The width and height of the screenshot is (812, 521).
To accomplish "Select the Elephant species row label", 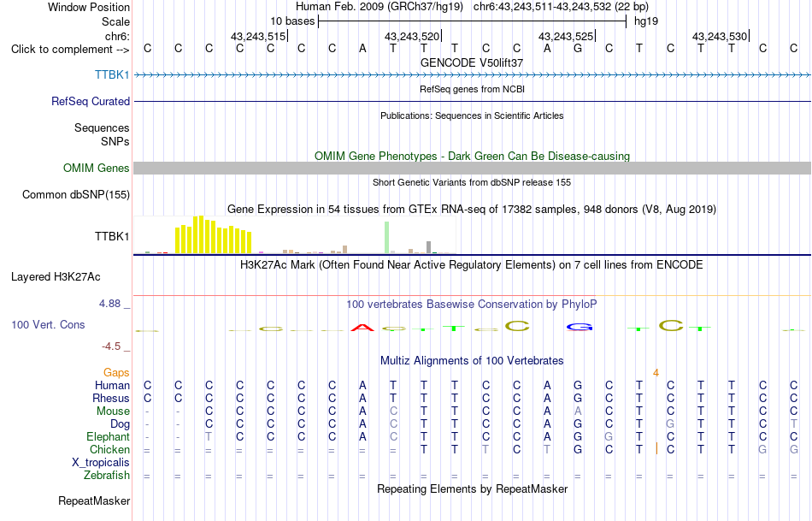I will (x=108, y=436).
